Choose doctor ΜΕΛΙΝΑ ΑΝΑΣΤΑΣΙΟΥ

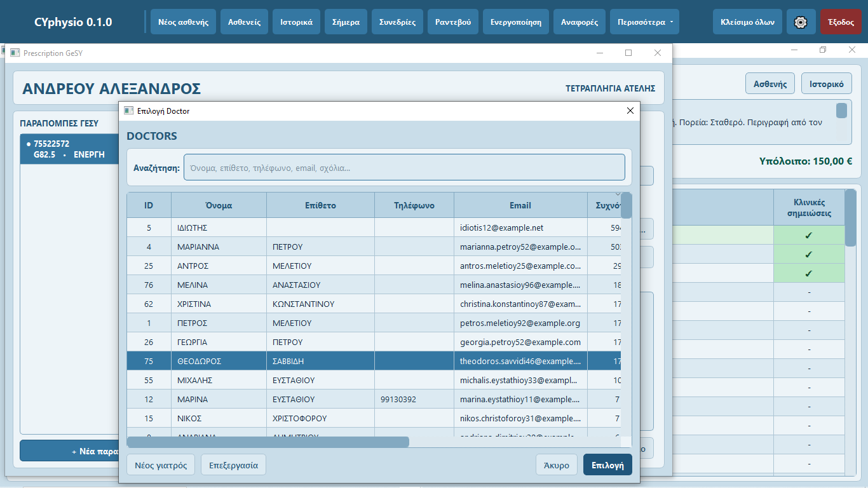point(374,285)
